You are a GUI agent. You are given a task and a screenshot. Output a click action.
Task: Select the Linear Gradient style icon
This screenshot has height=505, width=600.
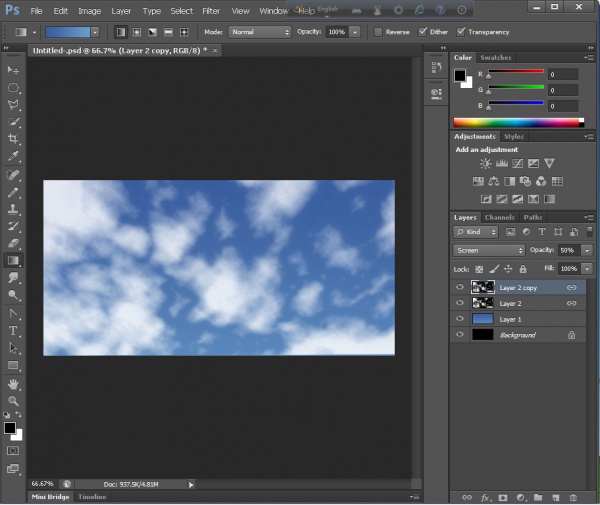tap(120, 32)
